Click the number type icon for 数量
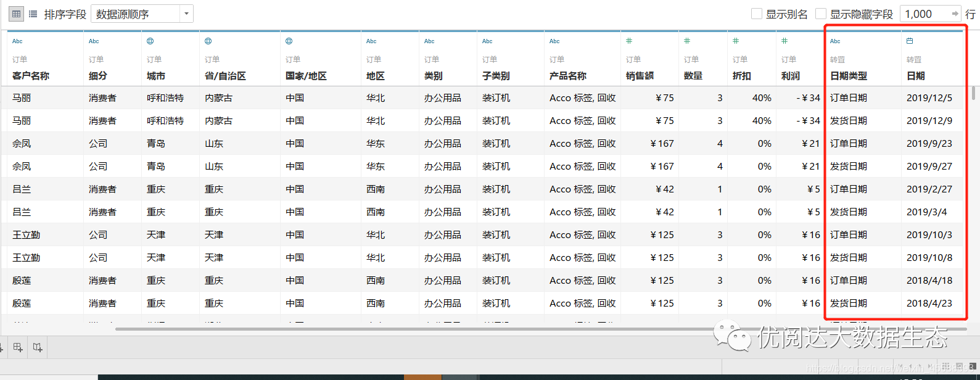980x380 pixels. point(687,41)
